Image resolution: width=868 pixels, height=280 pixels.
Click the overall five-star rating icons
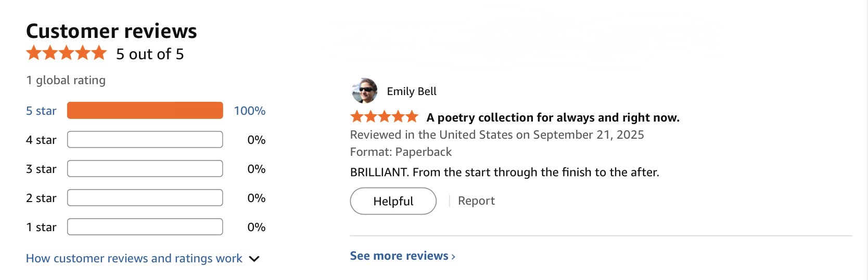point(67,54)
